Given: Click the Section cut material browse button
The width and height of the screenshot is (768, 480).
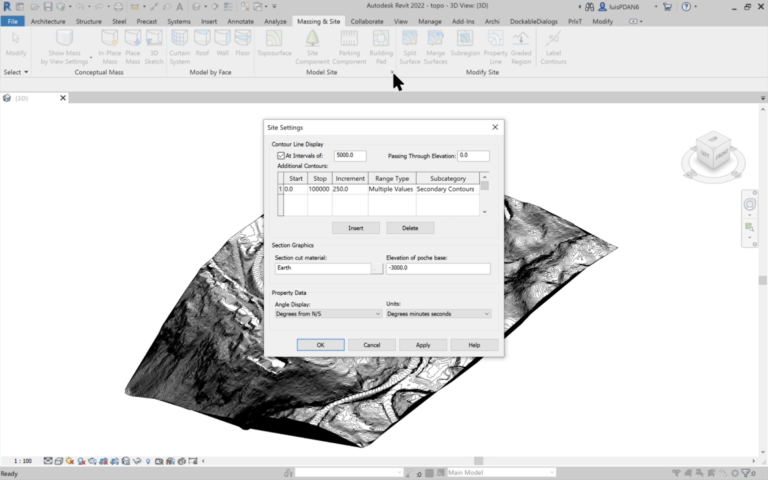Looking at the screenshot, I should point(377,268).
